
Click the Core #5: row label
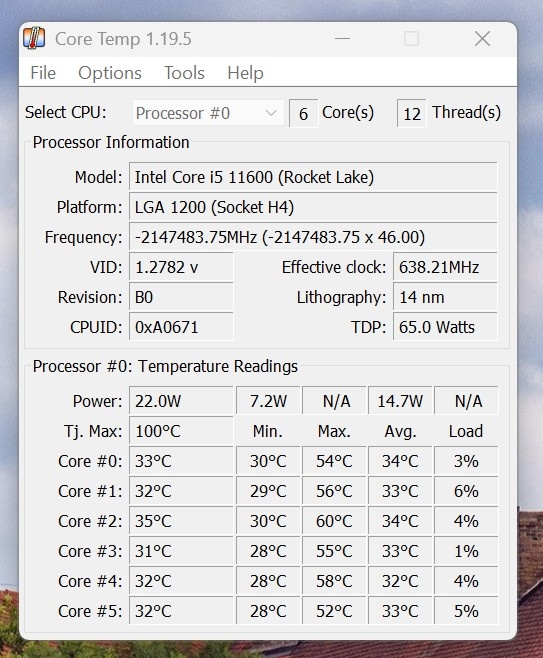(90, 611)
